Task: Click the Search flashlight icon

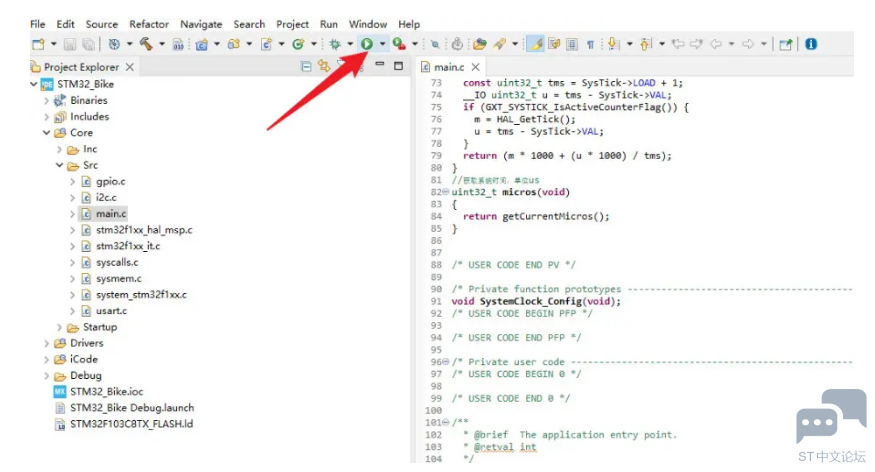Action: [499, 44]
